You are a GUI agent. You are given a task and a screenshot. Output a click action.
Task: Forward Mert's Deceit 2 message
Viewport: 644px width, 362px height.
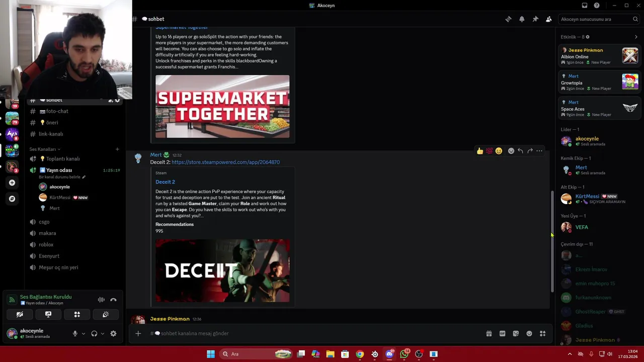point(530,151)
